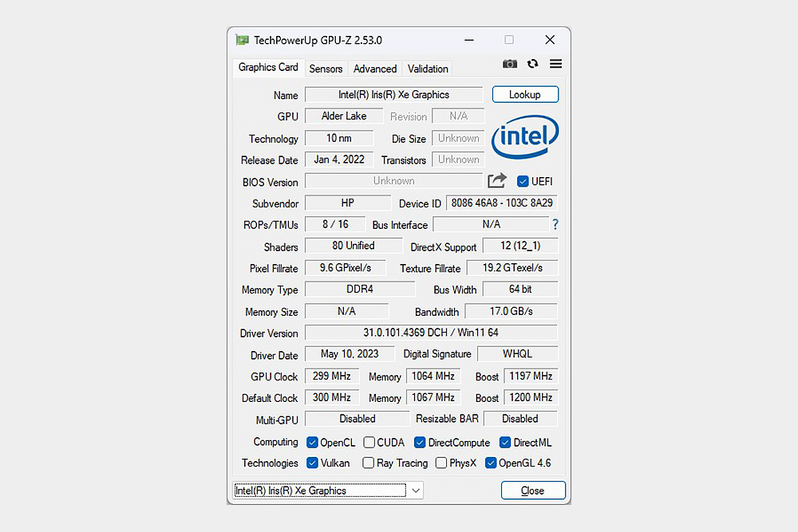The height and width of the screenshot is (532, 798).
Task: Select the Graphics Card tab
Action: pyautogui.click(x=268, y=67)
